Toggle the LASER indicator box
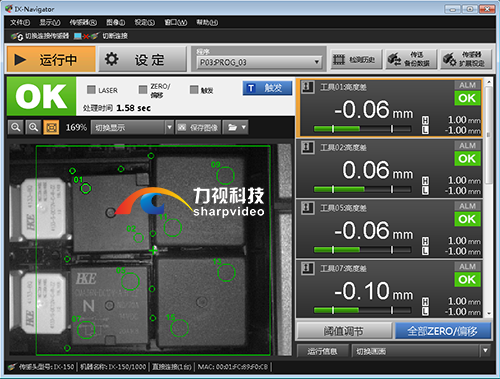 pyautogui.click(x=91, y=89)
